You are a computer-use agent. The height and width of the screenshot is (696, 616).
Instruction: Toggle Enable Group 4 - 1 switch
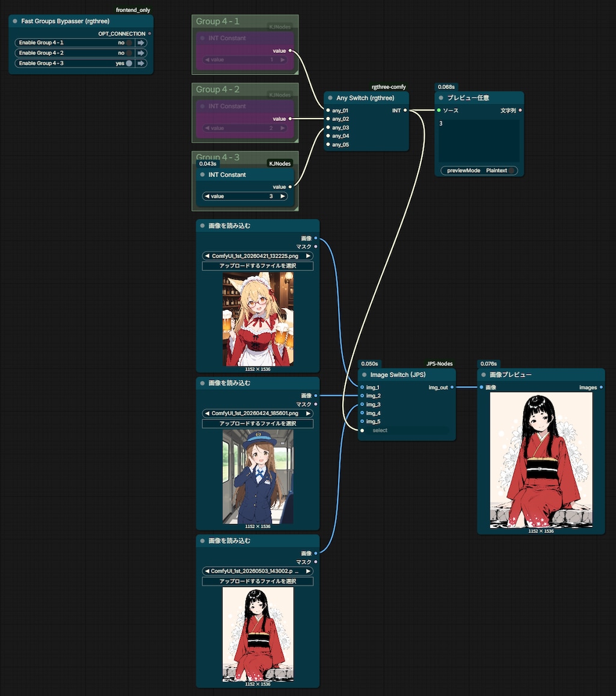[x=129, y=43]
